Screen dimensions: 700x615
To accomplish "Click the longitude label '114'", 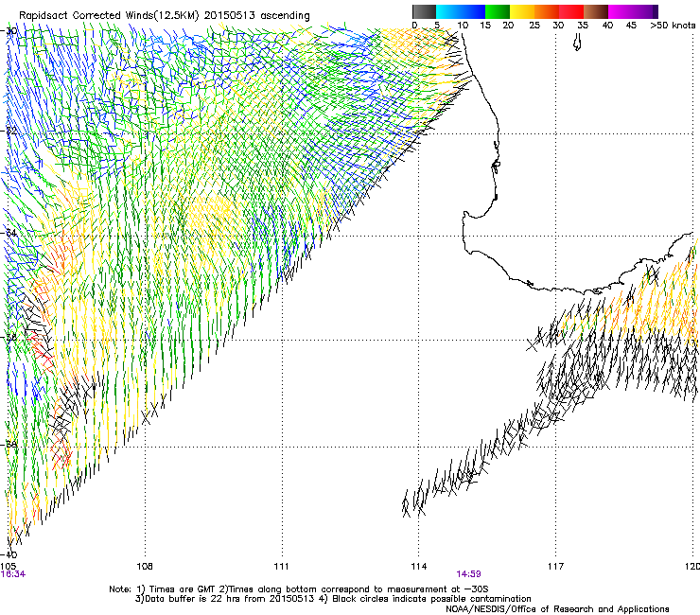I will pos(418,567).
